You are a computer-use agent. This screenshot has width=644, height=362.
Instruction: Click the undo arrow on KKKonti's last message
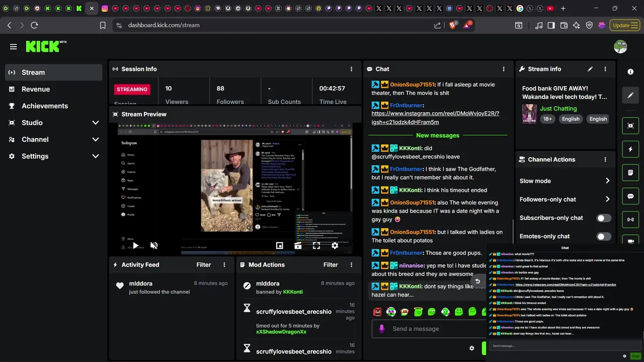click(477, 282)
